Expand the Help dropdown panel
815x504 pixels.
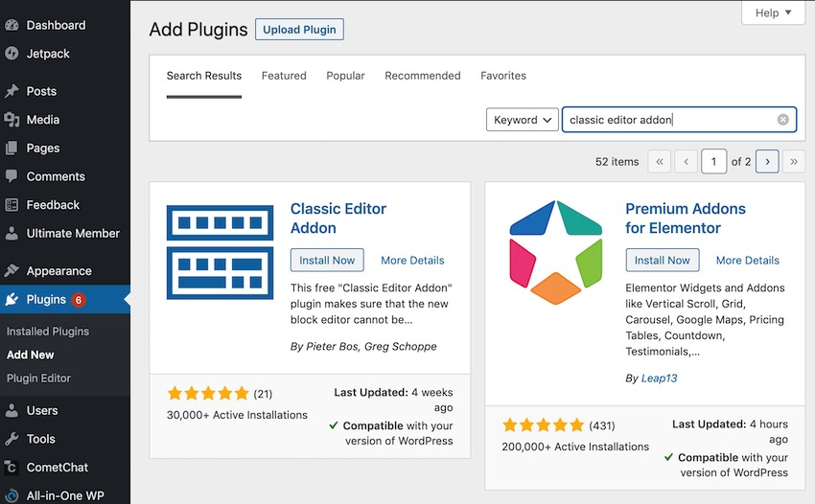pos(773,12)
